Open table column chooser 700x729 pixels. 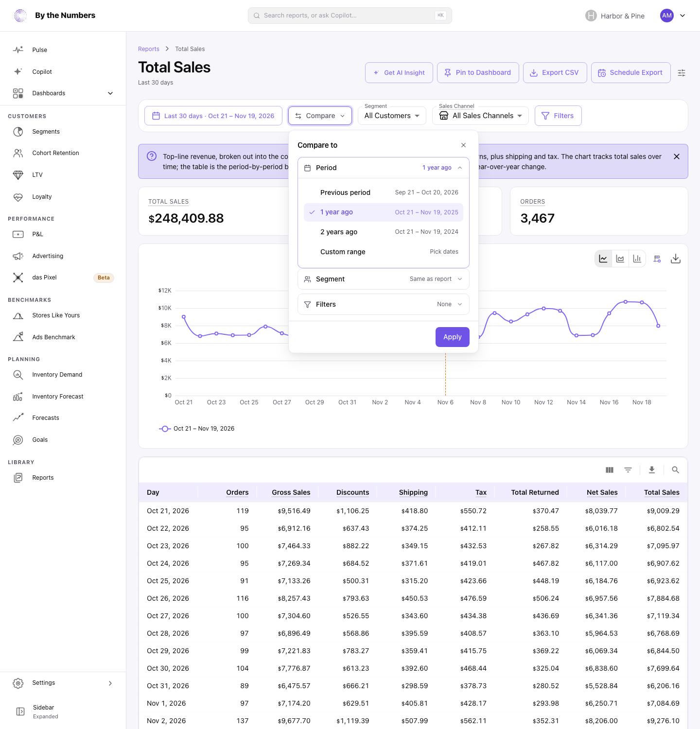610,470
